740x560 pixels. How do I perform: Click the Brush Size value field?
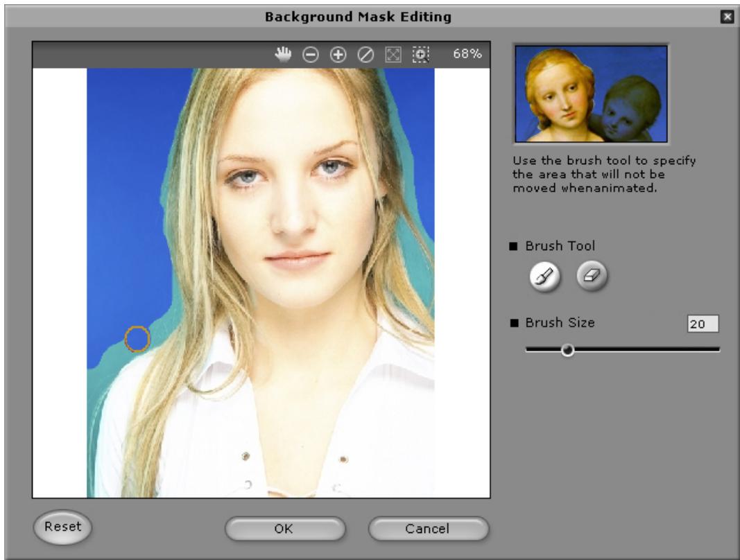point(703,324)
